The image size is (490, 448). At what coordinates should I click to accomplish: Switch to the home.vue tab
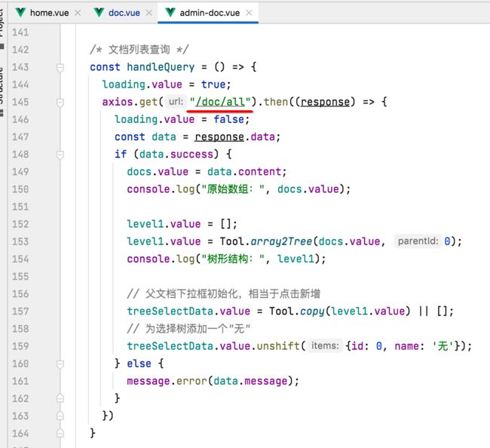click(49, 13)
